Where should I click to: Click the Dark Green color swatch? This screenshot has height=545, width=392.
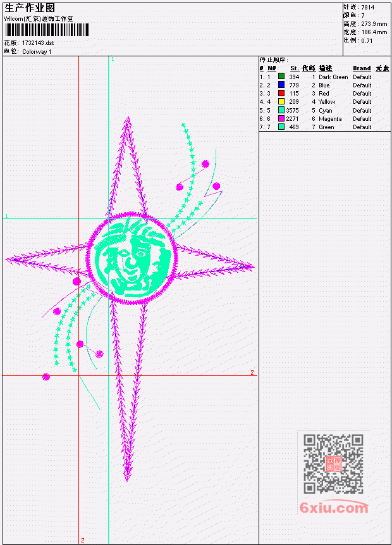[281, 77]
